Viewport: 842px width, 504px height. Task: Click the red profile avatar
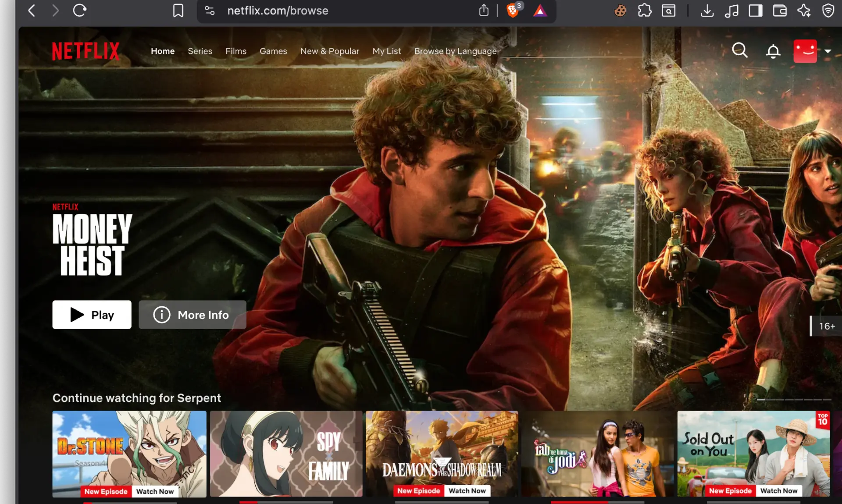[x=805, y=51]
